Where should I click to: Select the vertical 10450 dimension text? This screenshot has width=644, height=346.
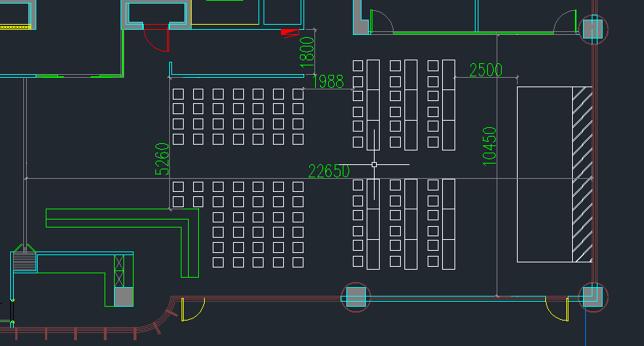pos(489,146)
